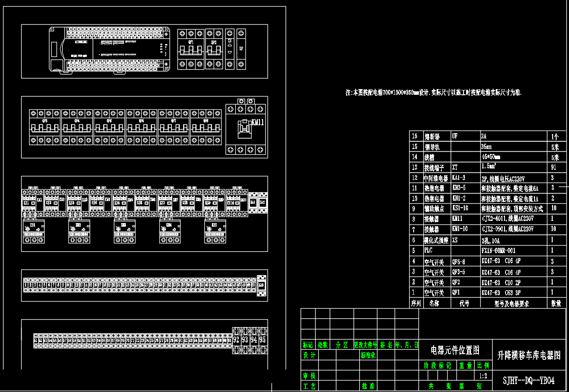Screen dimensions: 569x392
Task: Click the drawing number SJHY--DQ--YB04
Action: click(x=528, y=381)
